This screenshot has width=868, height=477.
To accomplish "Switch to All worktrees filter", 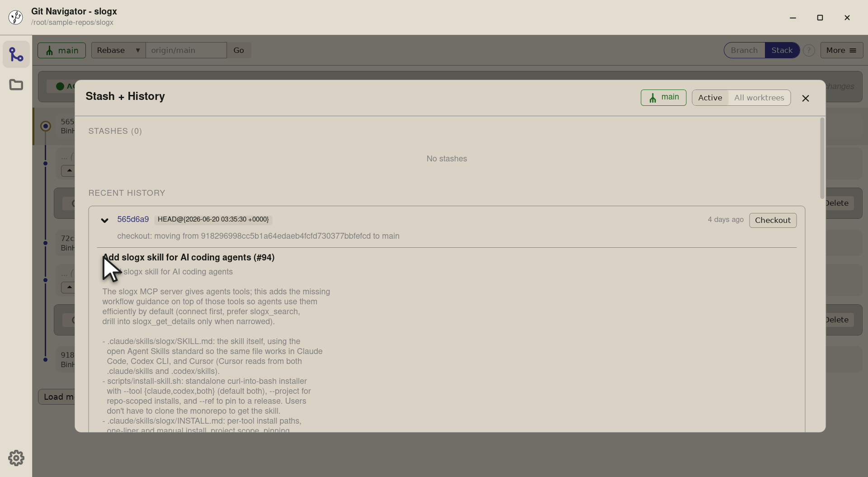I will (x=759, y=98).
